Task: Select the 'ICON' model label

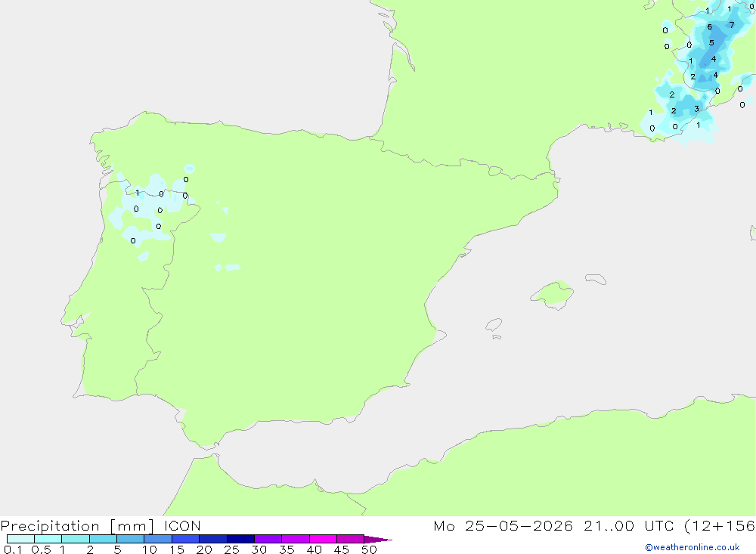Action: tap(182, 526)
